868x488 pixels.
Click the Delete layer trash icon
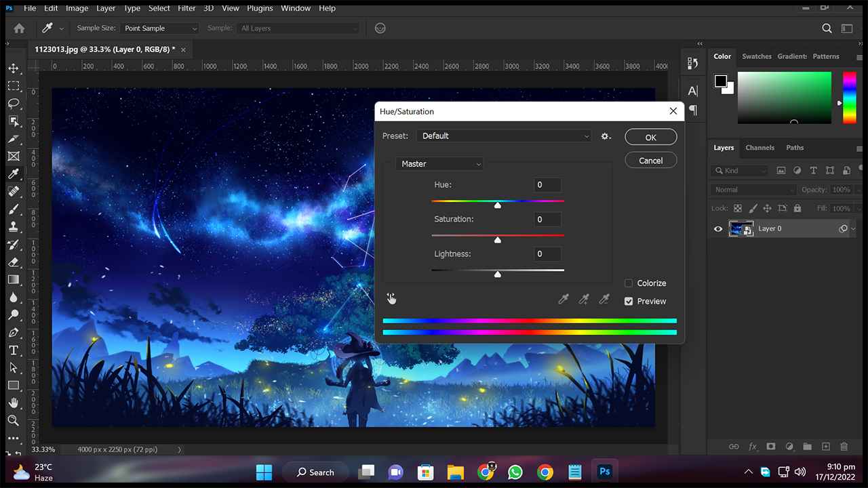pos(844,447)
